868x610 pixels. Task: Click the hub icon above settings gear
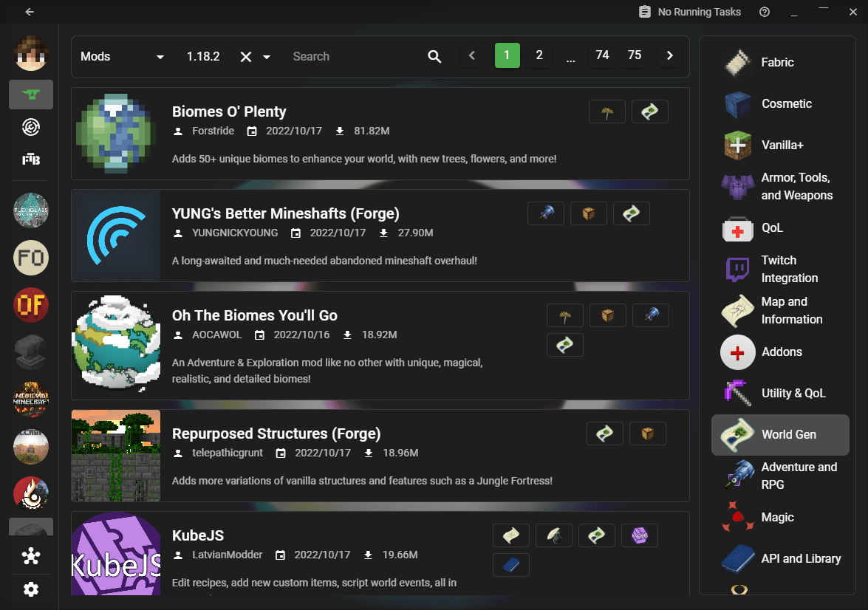(x=31, y=556)
